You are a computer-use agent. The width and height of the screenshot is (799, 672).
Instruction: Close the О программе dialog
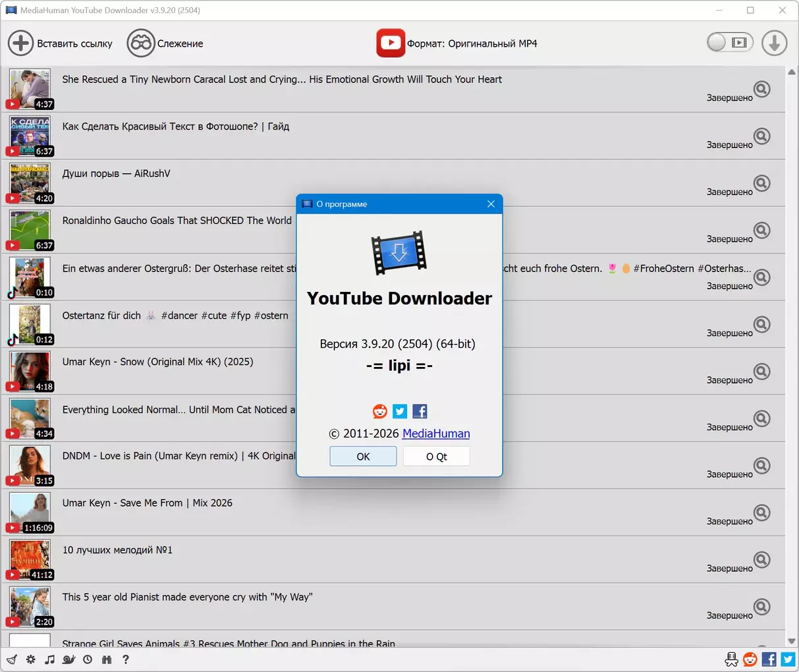tap(491, 204)
